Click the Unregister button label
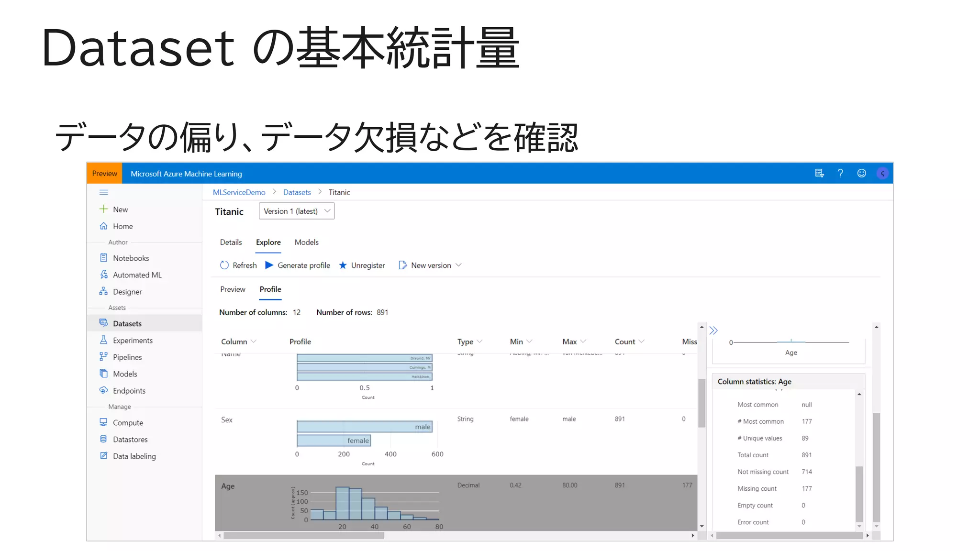 367,265
